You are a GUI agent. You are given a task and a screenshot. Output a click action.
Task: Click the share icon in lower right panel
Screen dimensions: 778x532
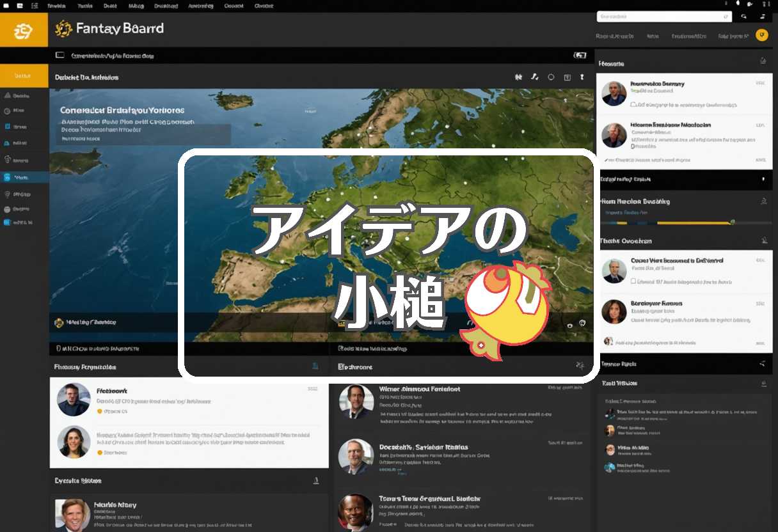coord(762,364)
